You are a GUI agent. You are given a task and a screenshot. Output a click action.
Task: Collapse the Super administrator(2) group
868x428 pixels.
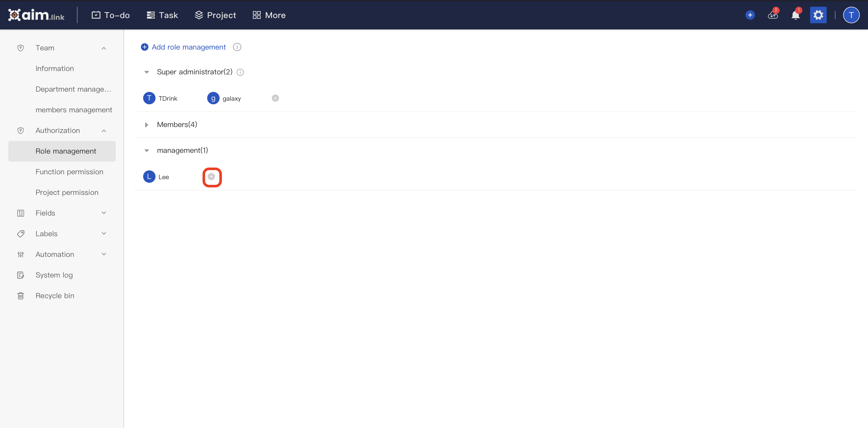(146, 72)
